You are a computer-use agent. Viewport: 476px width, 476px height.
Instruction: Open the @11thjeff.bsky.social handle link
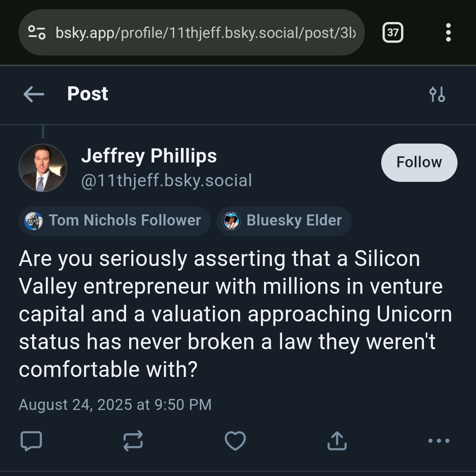point(167,181)
